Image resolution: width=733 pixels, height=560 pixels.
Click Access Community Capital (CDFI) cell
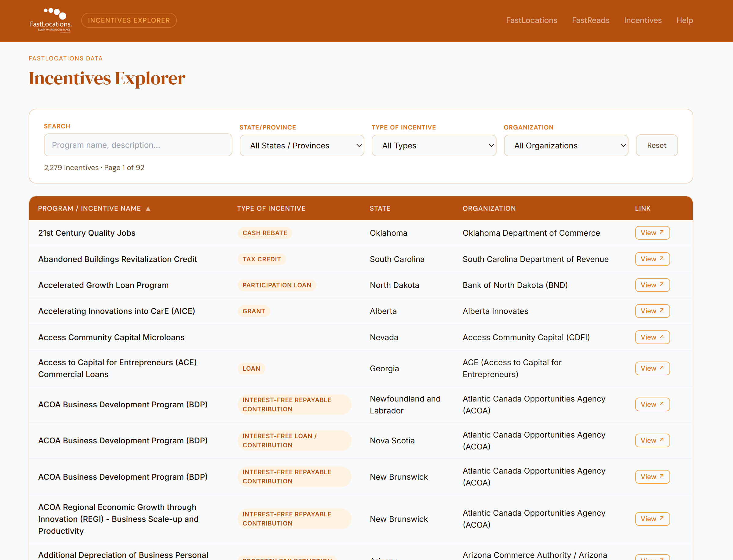click(x=526, y=337)
